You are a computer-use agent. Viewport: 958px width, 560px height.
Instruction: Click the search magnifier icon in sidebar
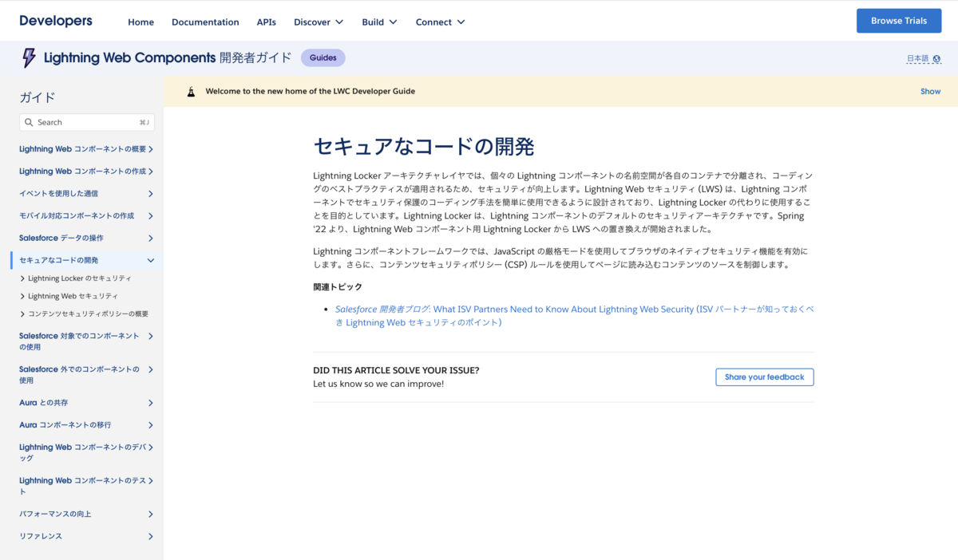coord(30,122)
